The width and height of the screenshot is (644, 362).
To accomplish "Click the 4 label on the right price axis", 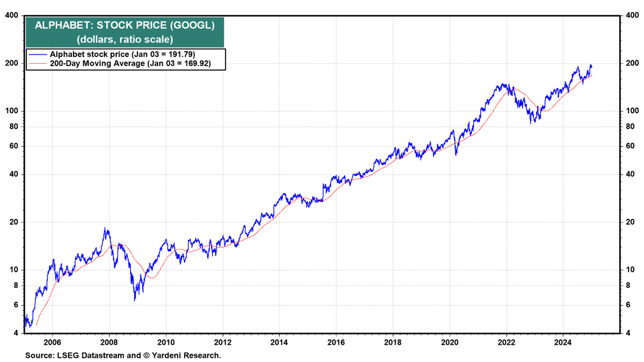I will [628, 333].
